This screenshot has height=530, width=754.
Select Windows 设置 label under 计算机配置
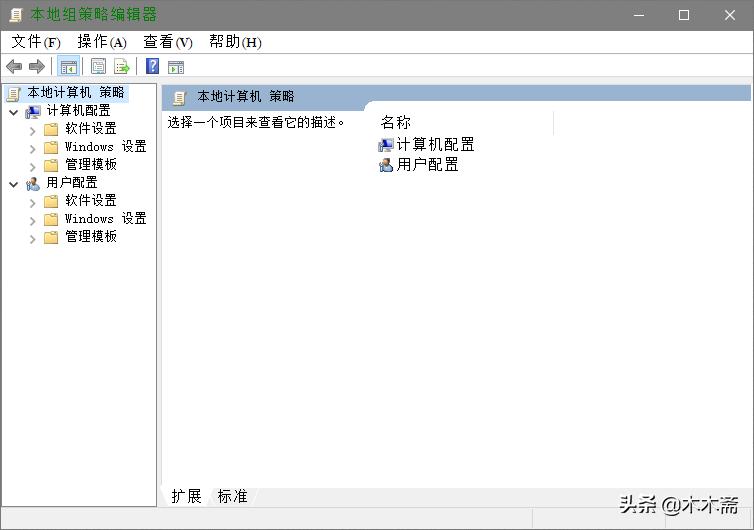(105, 146)
